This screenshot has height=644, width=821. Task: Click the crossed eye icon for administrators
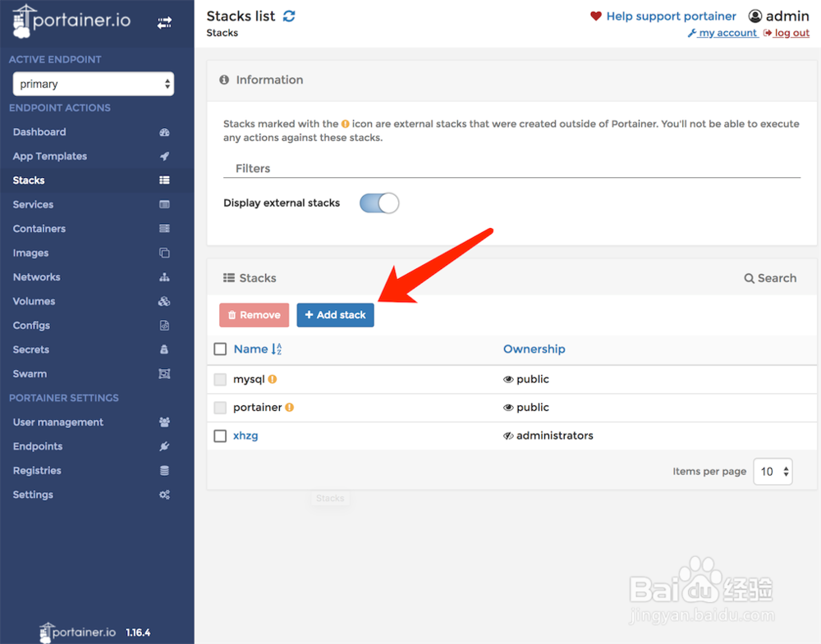(x=508, y=436)
